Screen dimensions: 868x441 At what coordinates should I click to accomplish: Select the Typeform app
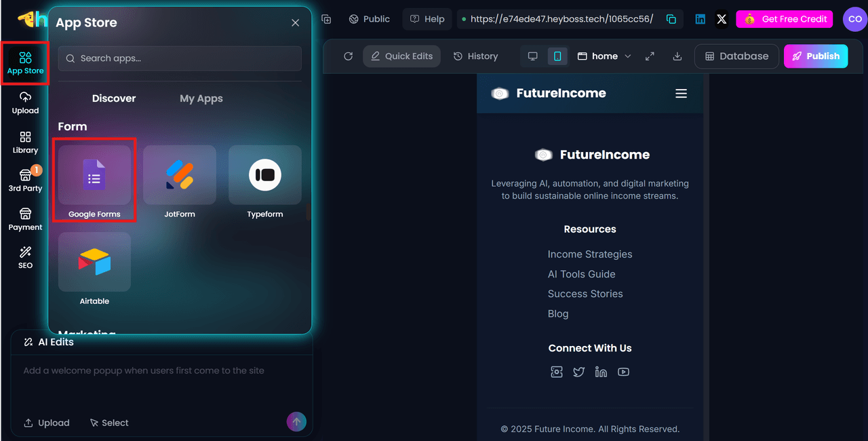pyautogui.click(x=265, y=181)
